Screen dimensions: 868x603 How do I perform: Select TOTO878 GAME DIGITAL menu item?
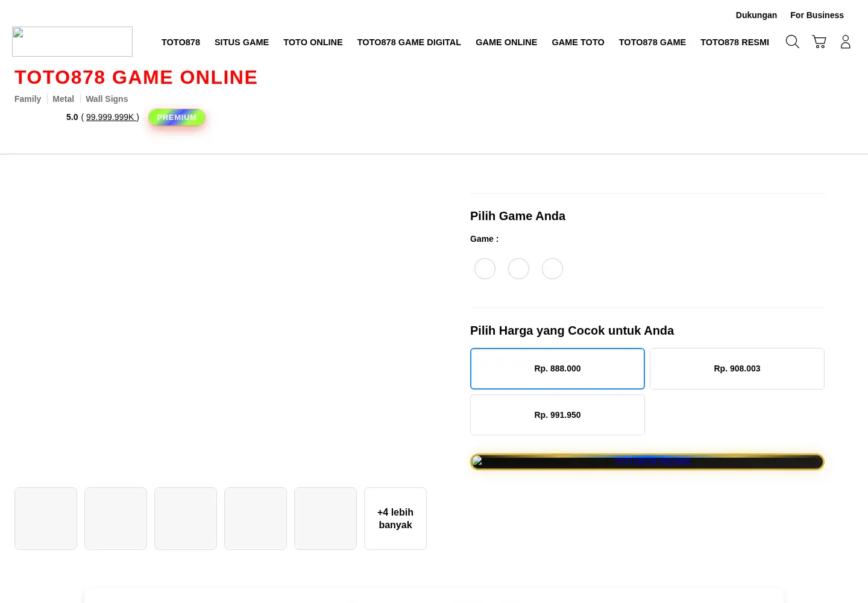[409, 42]
